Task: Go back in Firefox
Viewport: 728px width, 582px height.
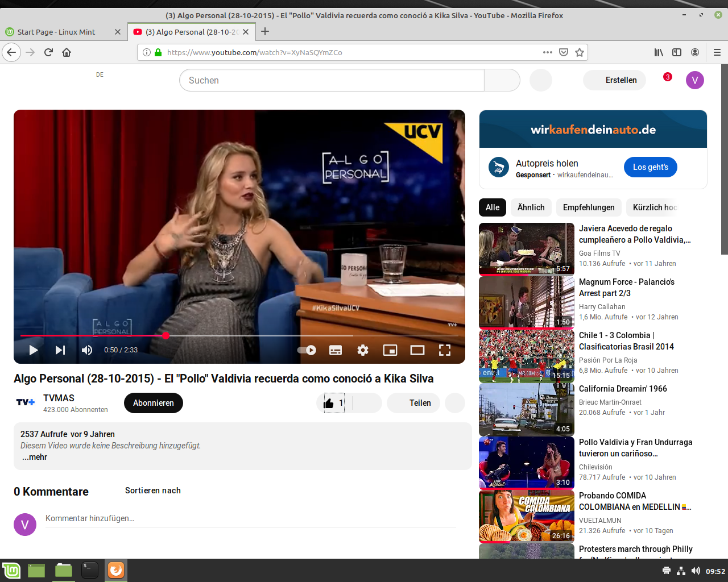Action: click(11, 52)
